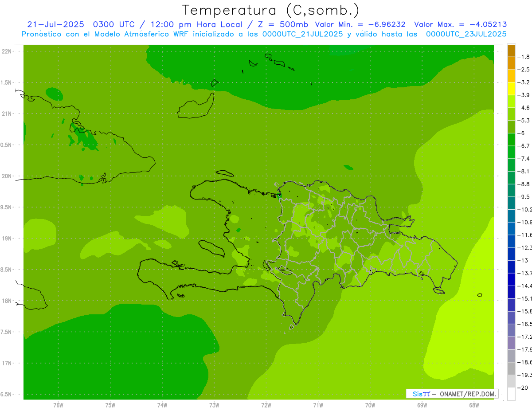Click the '-20' color bar label
532x411 pixels.
pos(524,388)
